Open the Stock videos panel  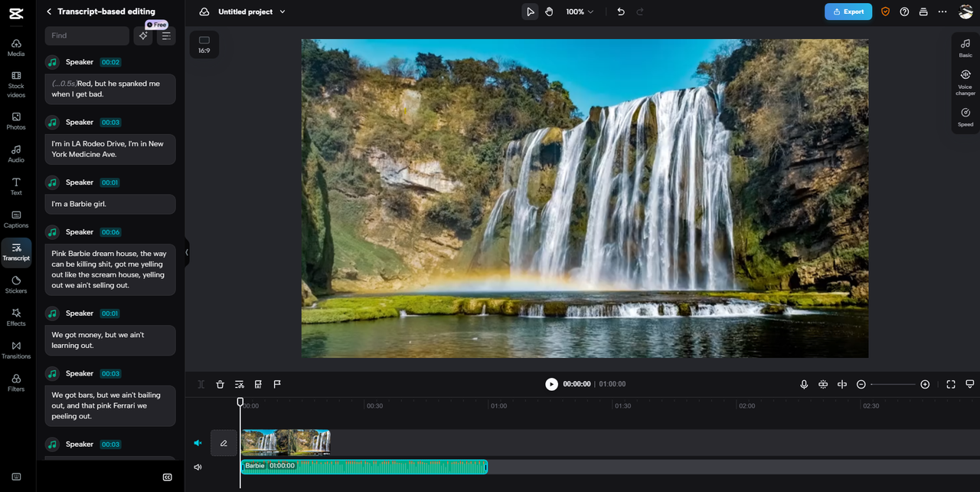[16, 85]
